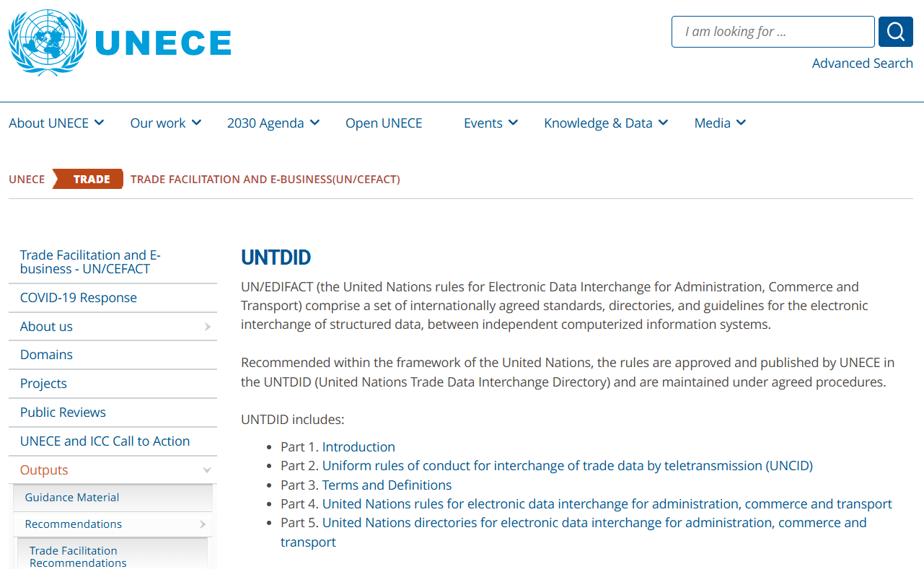The height and width of the screenshot is (569, 924).
Task: Open the Media menu item
Action: coord(712,123)
